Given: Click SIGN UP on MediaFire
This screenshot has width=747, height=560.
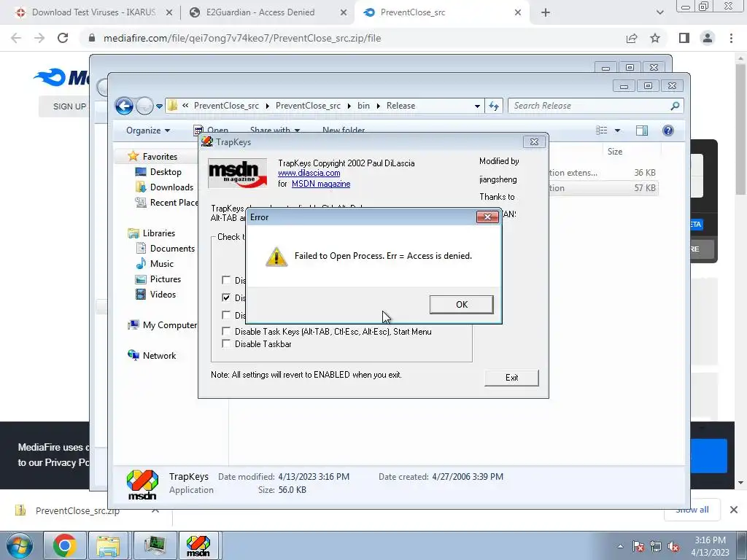Looking at the screenshot, I should pyautogui.click(x=69, y=106).
